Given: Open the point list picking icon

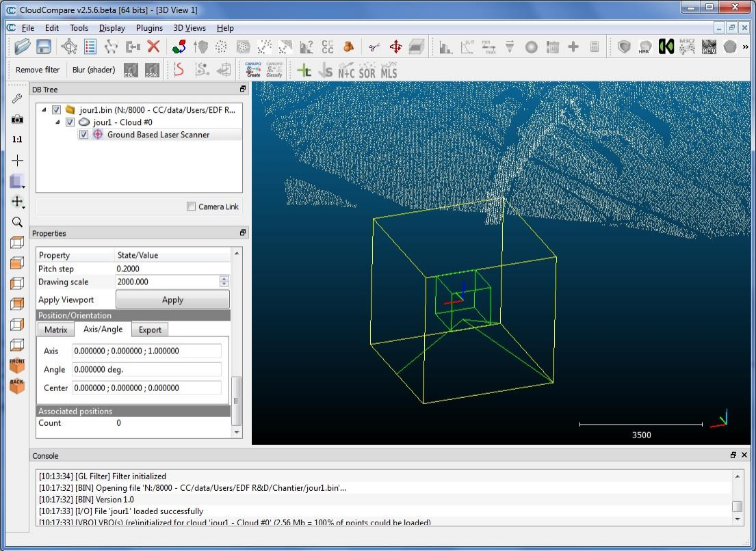Looking at the screenshot, I should [x=90, y=46].
